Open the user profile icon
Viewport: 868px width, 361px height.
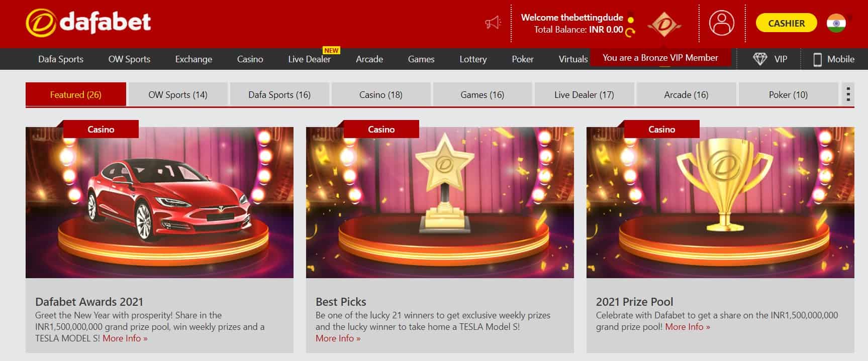(721, 23)
